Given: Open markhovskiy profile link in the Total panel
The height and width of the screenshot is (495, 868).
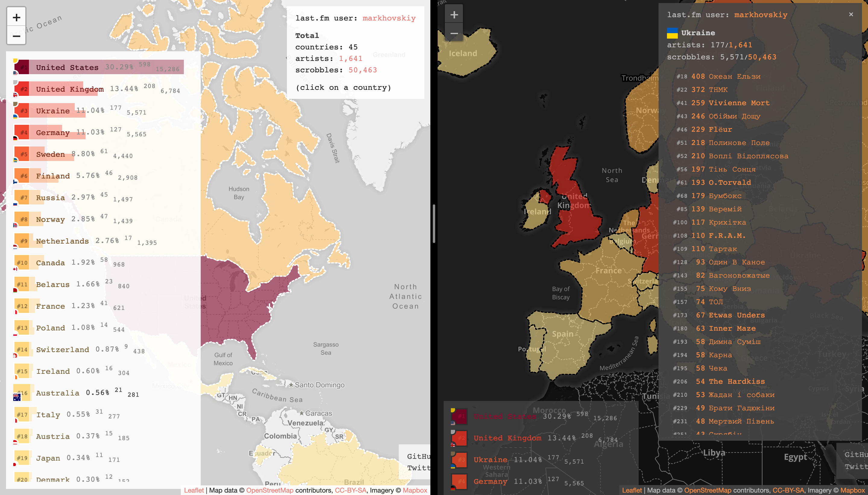Looking at the screenshot, I should [389, 18].
